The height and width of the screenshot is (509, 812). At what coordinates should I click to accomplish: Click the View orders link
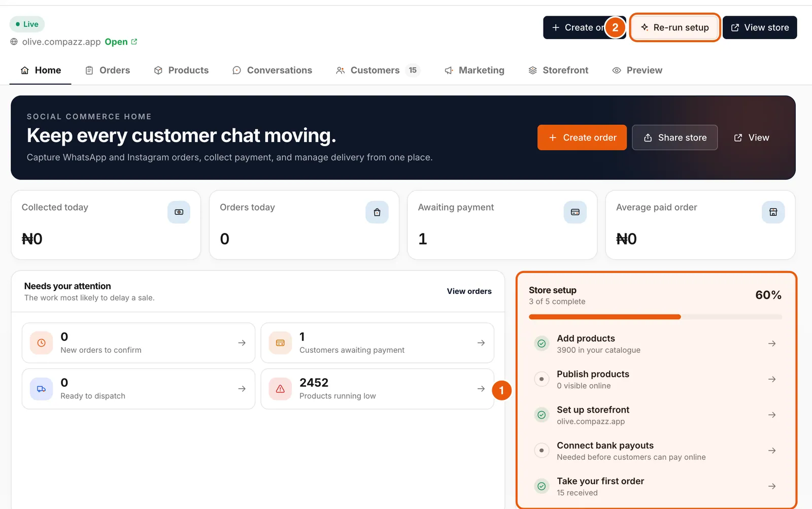click(x=469, y=291)
